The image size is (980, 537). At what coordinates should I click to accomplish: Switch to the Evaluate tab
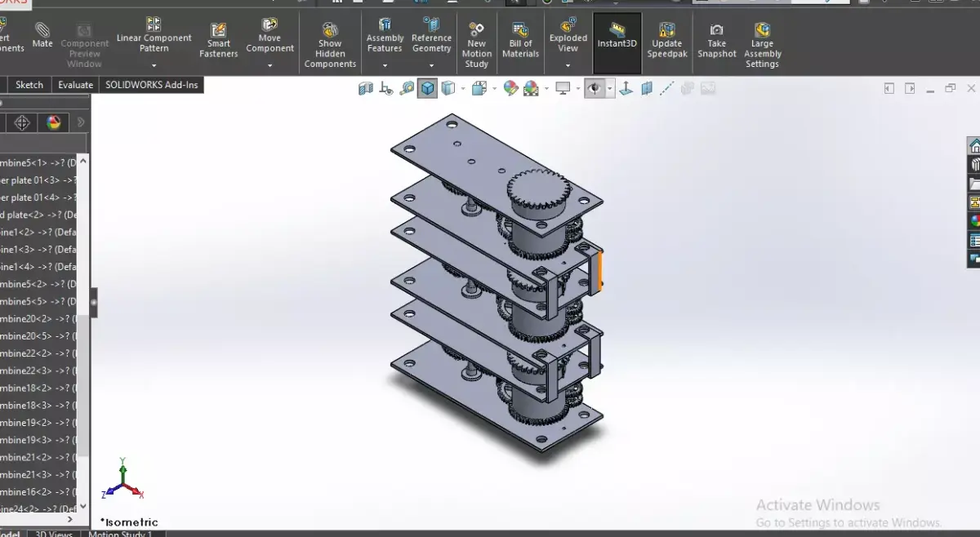pyautogui.click(x=75, y=84)
